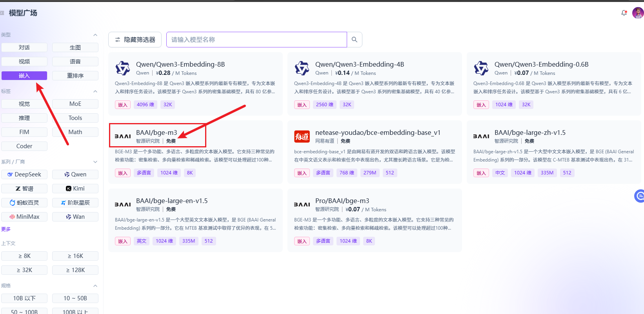Open the Pro/BAAI/bge-m3 model title
The width and height of the screenshot is (644, 314).
pos(342,201)
